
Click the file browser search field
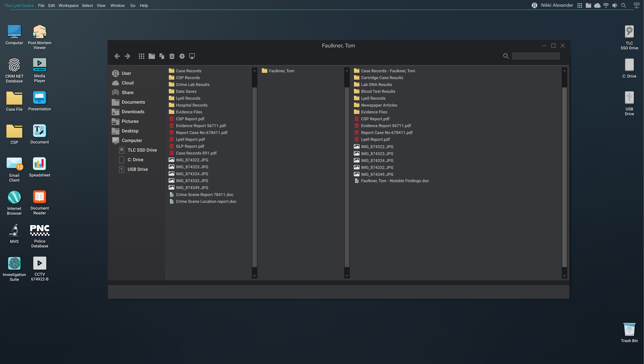coord(536,56)
